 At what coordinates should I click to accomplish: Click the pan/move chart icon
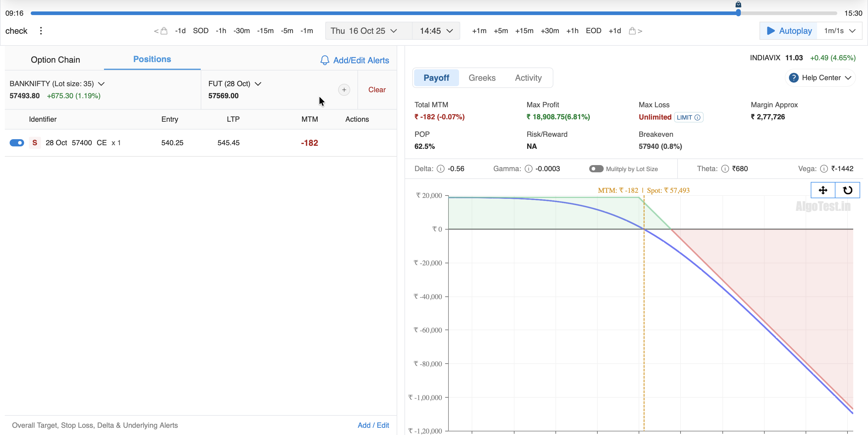822,190
